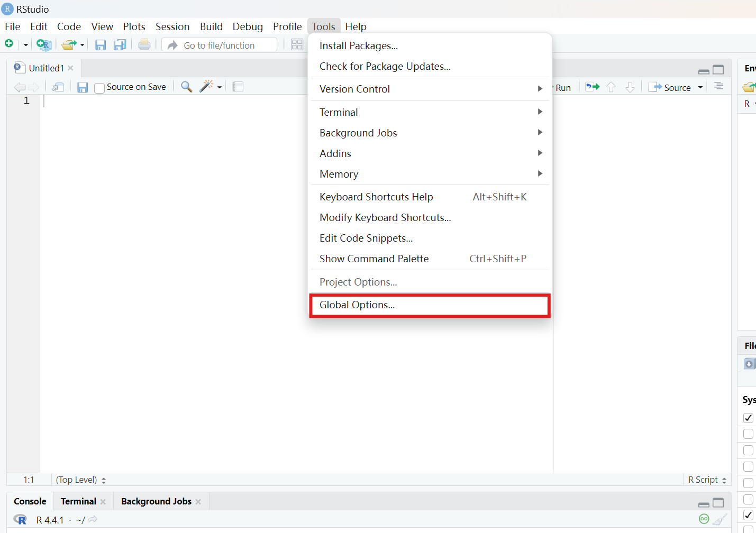Expand the Background Jobs submenu
Image resolution: width=756 pixels, height=533 pixels.
(430, 133)
